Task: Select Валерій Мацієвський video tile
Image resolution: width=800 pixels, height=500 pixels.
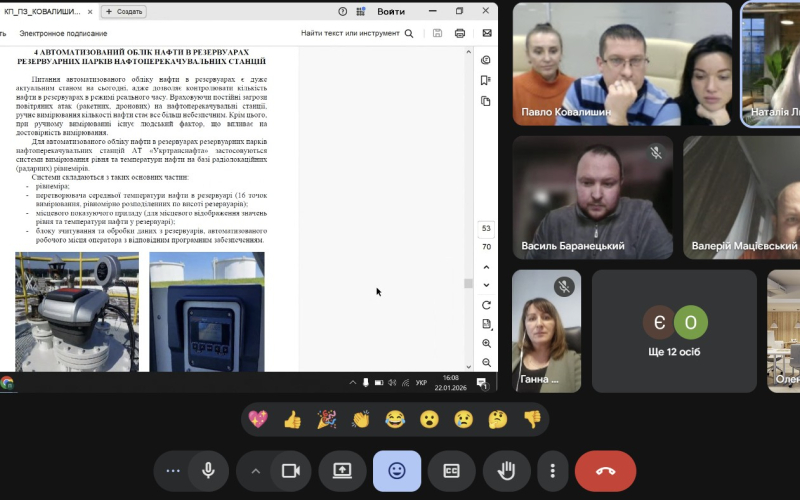Action: 742,197
